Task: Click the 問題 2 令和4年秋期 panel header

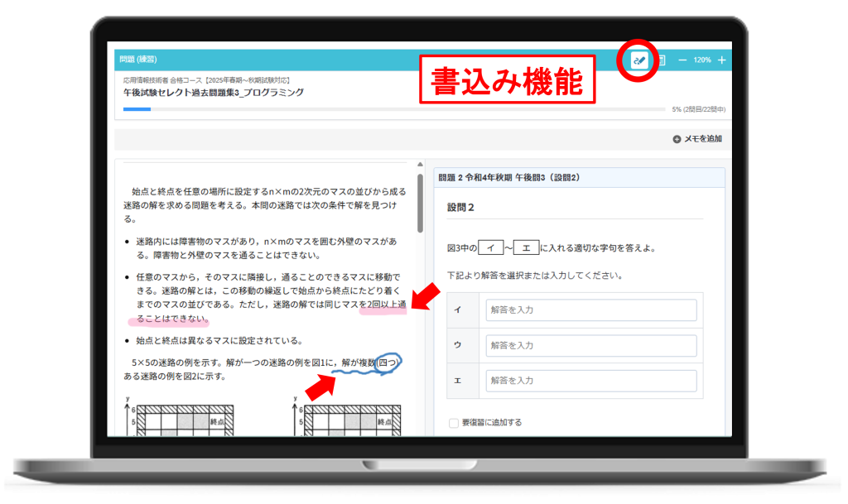Action: click(x=508, y=177)
